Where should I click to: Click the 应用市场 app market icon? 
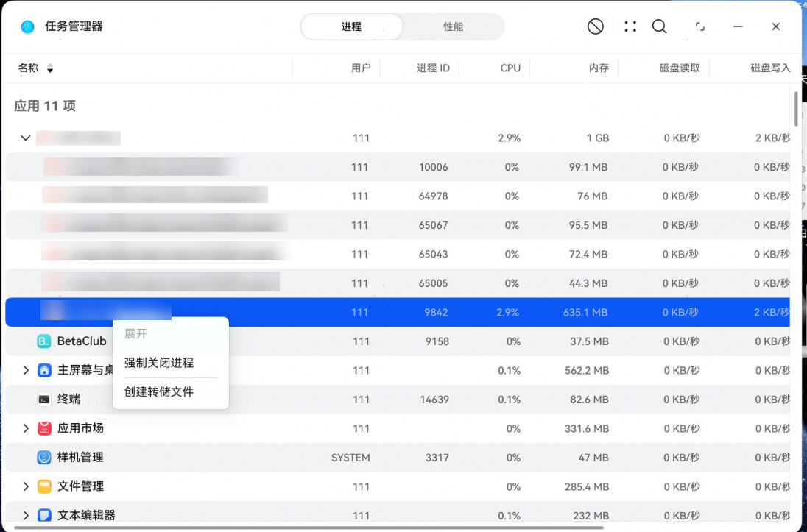point(44,428)
